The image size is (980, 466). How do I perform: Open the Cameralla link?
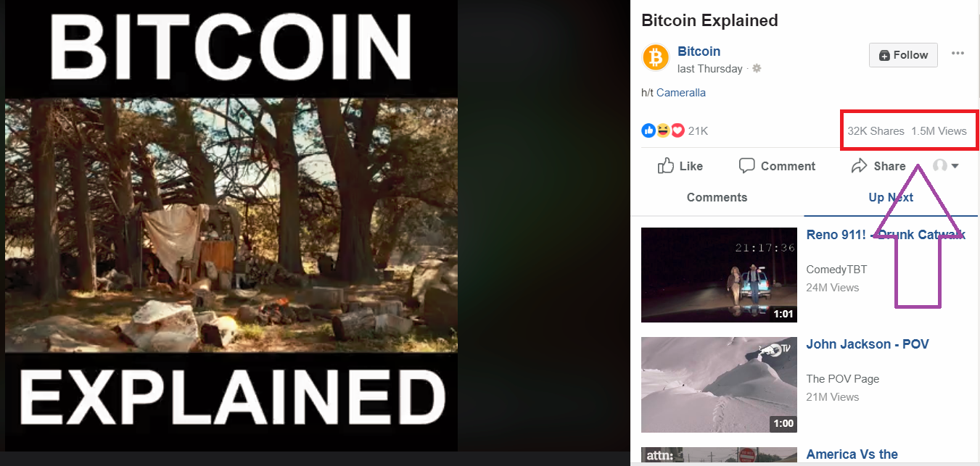[x=681, y=93]
